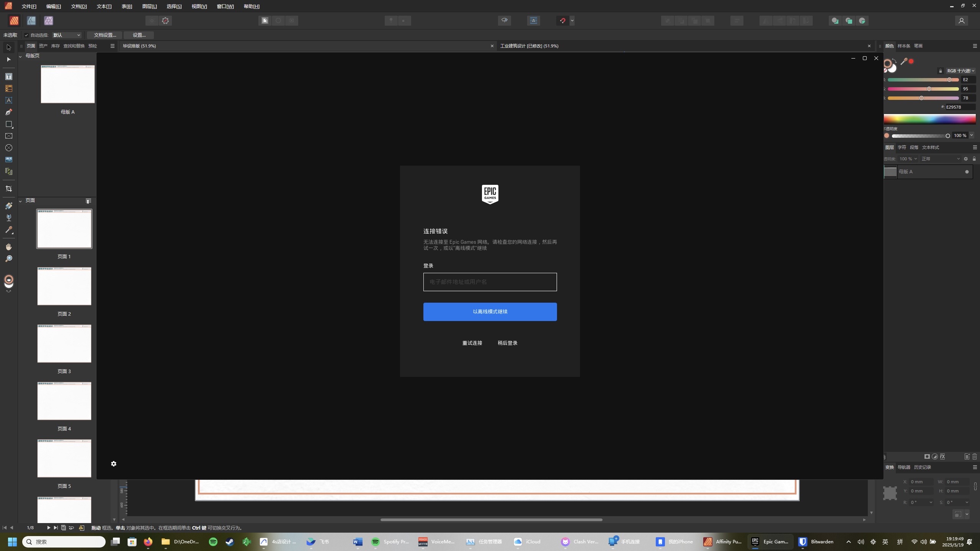980x551 pixels.
Task: Click the mask layer icon
Action: click(x=927, y=456)
